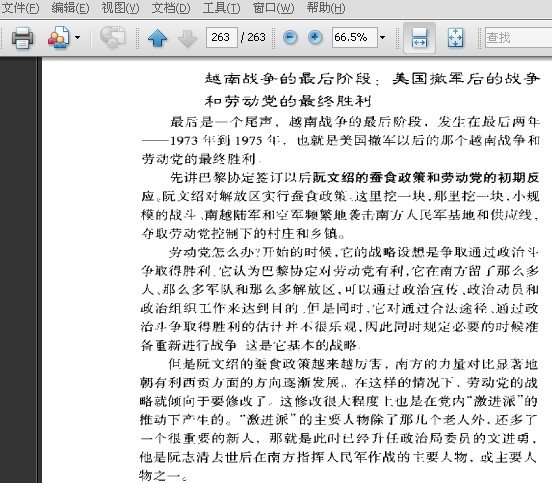Viewport: 552px width, 483px height.
Task: Toggle fit width scrolling mode
Action: click(x=419, y=38)
